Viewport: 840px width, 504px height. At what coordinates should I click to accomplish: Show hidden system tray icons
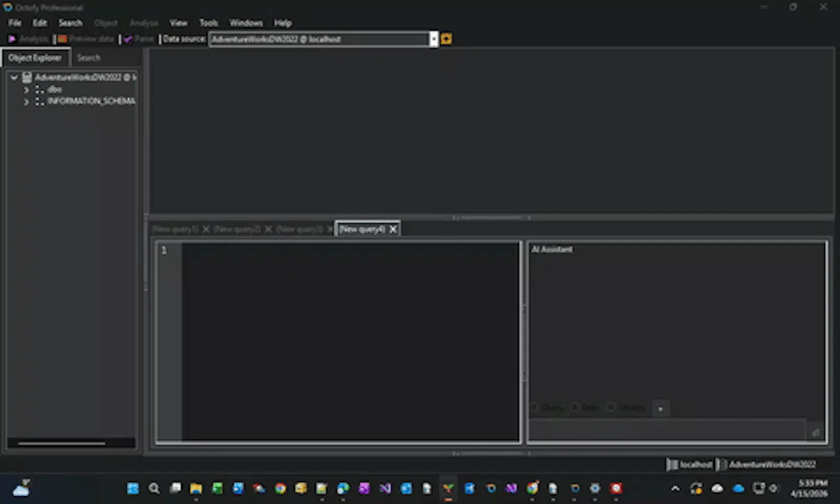click(x=675, y=488)
